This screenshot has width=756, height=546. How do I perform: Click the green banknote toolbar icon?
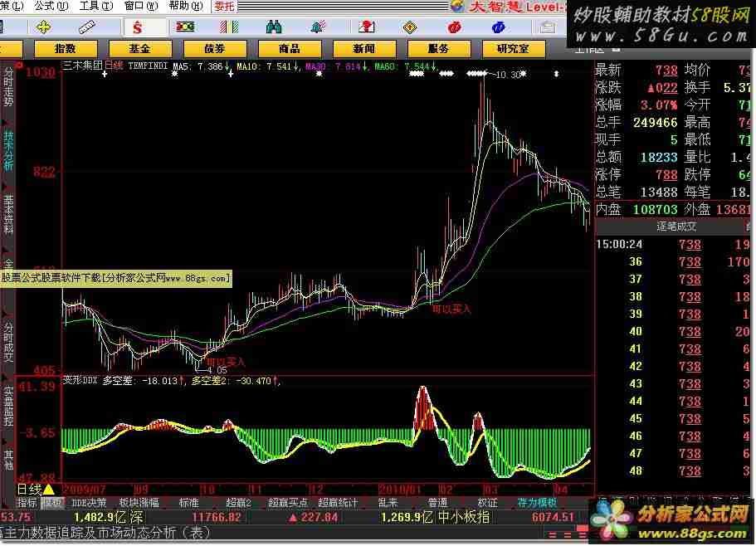coord(185,27)
